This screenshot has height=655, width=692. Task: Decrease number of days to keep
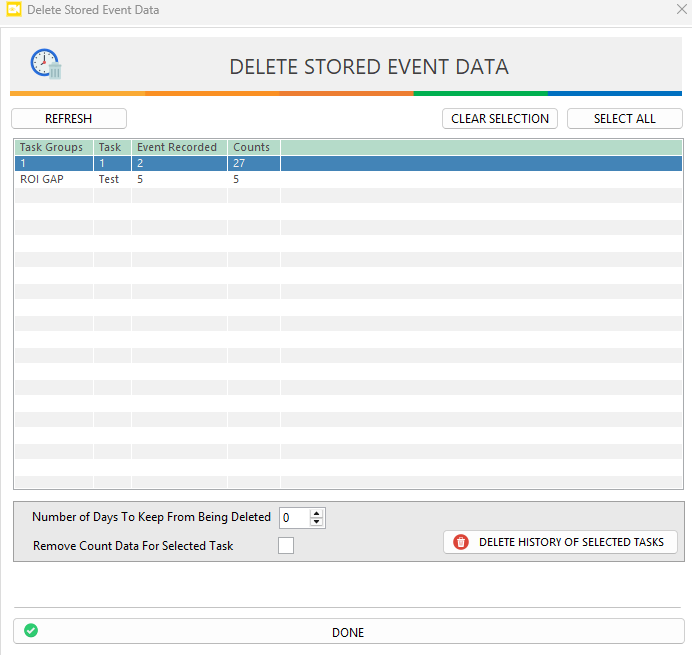coord(317,522)
